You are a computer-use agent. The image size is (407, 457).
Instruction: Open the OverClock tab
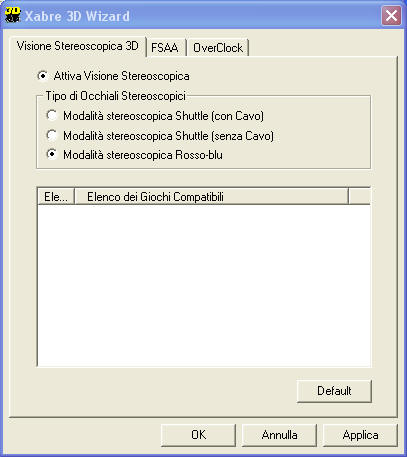point(218,48)
